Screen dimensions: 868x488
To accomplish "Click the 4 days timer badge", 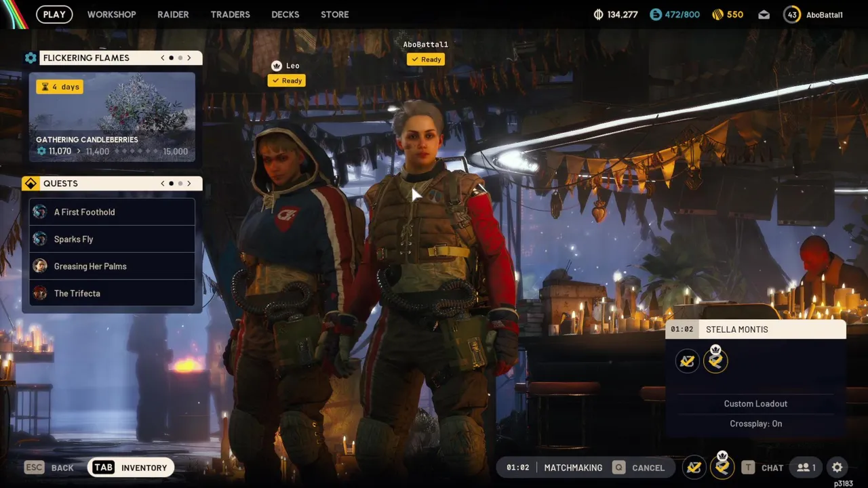I will 60,87.
